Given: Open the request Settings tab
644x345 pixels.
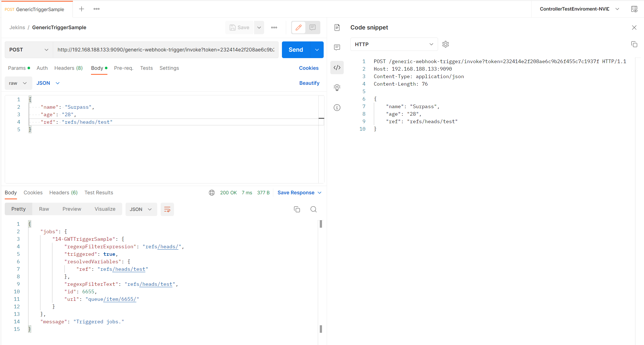Looking at the screenshot, I should (169, 68).
